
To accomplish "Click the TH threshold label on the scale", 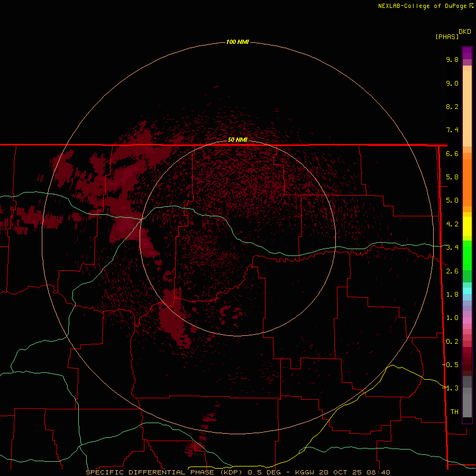I will (454, 411).
